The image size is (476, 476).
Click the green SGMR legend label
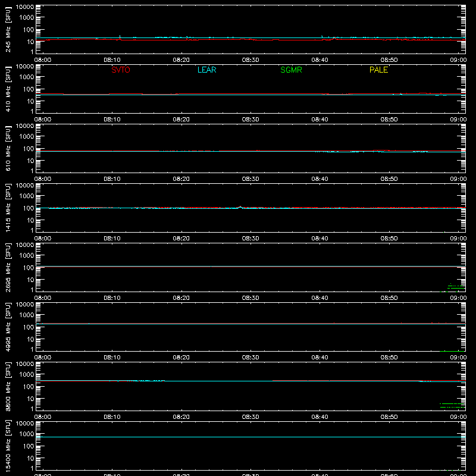pyautogui.click(x=291, y=70)
